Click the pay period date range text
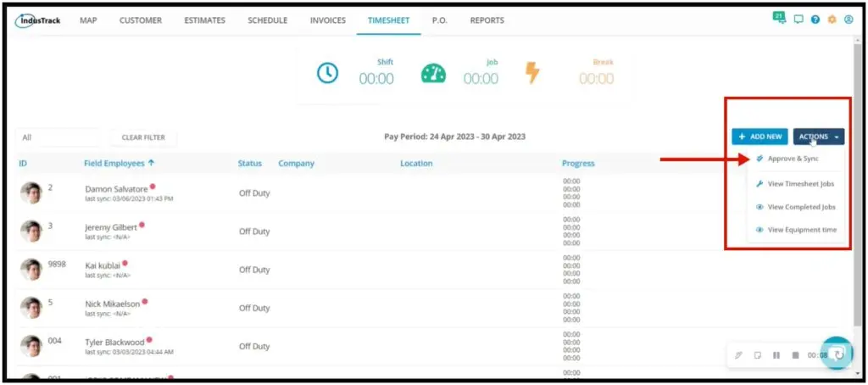Screen dimensions: 868x385 coord(454,137)
